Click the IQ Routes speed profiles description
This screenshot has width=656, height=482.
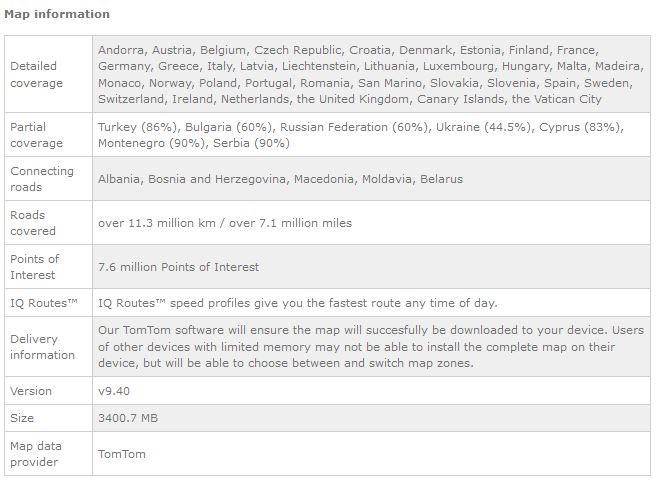pos(298,303)
